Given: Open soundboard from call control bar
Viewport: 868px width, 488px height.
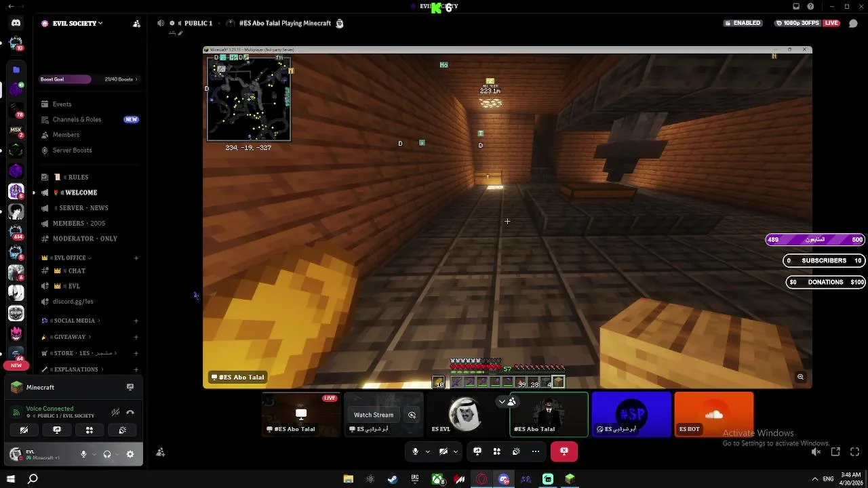Looking at the screenshot, I should pyautogui.click(x=516, y=451).
